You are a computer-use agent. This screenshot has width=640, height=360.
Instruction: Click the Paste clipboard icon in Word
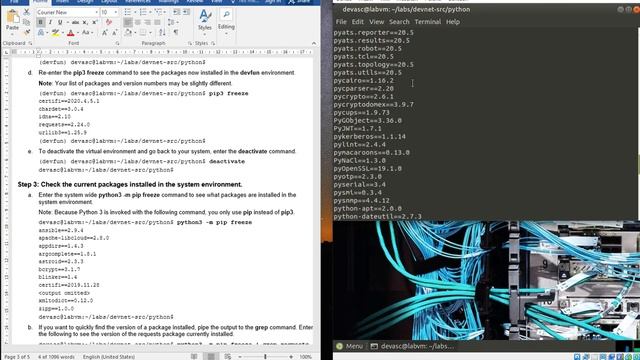pos(12,16)
